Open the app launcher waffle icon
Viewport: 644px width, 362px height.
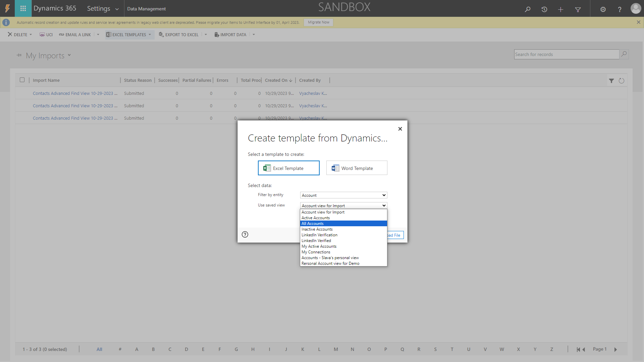23,8
